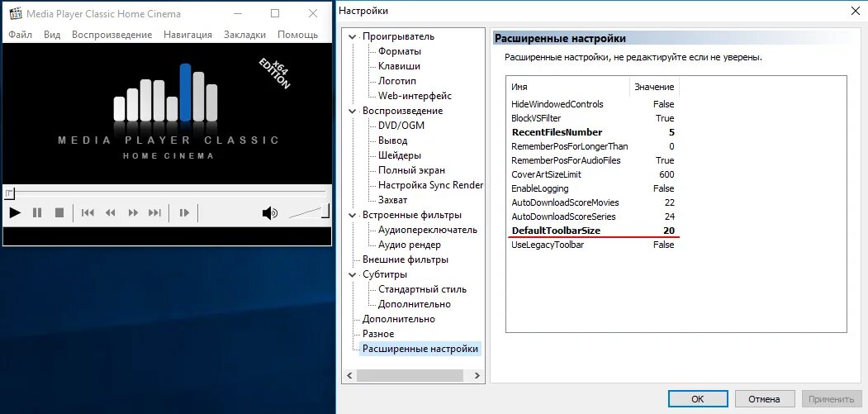Select the DefaultToolbarSize setting row

(593, 231)
